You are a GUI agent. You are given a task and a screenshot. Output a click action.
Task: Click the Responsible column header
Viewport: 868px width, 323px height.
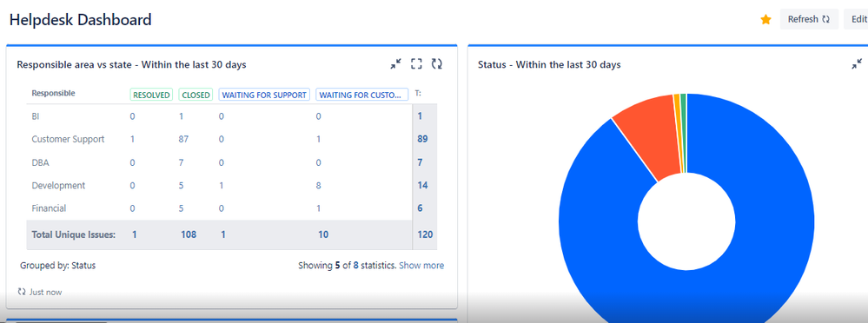pos(53,93)
